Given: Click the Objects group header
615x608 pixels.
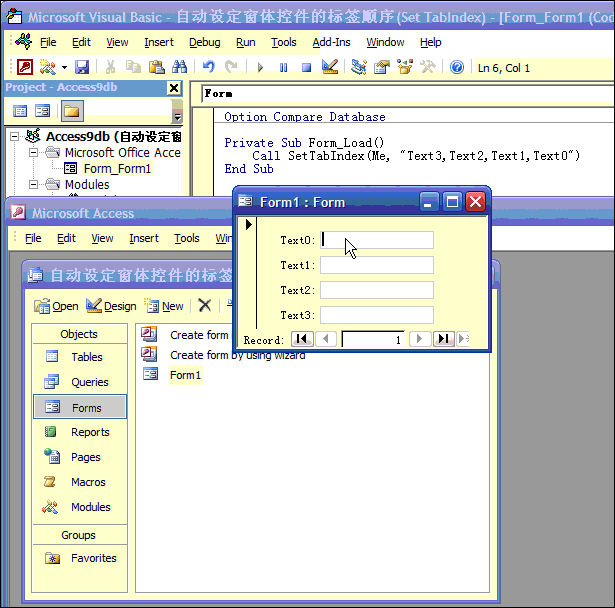Looking at the screenshot, I should pos(80,334).
